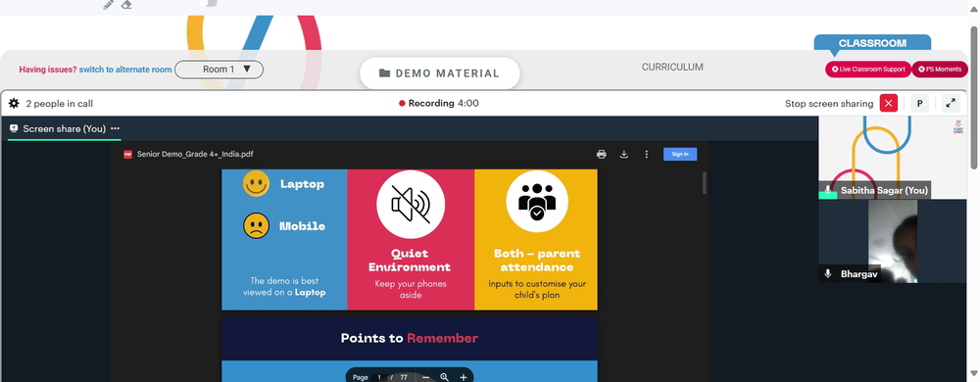This screenshot has width=980, height=382.
Task: Open call settings gear icon
Action: point(14,104)
